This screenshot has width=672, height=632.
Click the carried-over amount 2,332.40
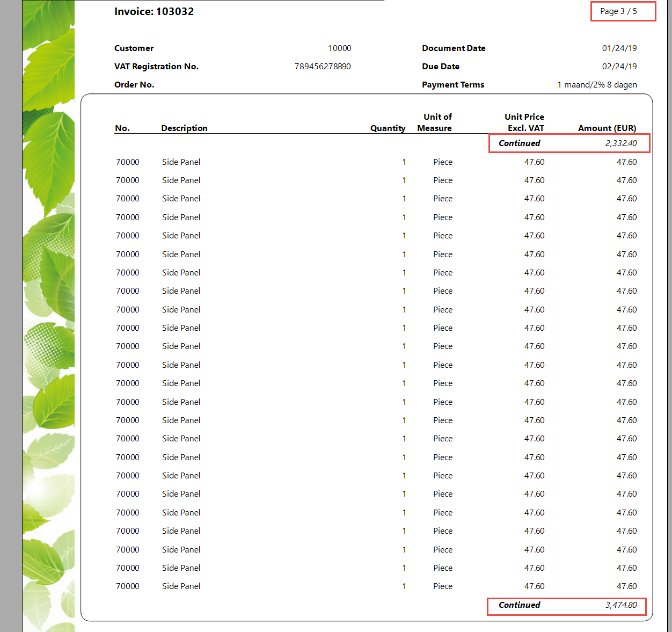click(x=620, y=143)
